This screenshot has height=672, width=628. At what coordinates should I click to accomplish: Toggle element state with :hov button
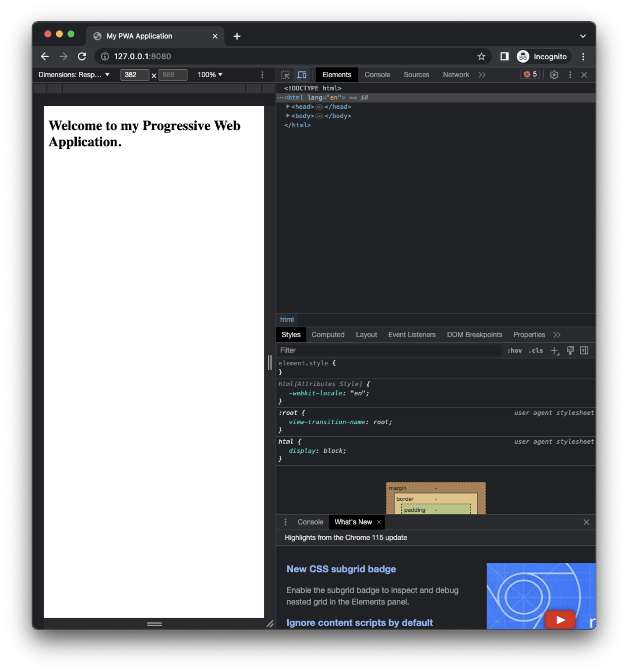point(515,351)
